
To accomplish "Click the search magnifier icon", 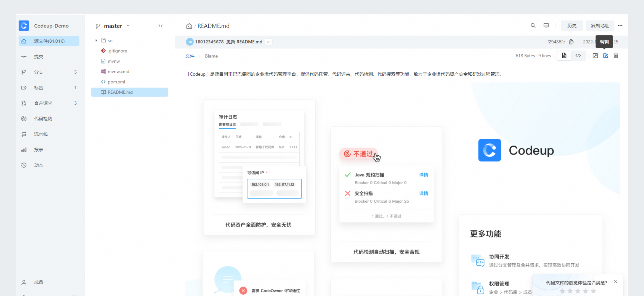I will click(x=533, y=25).
